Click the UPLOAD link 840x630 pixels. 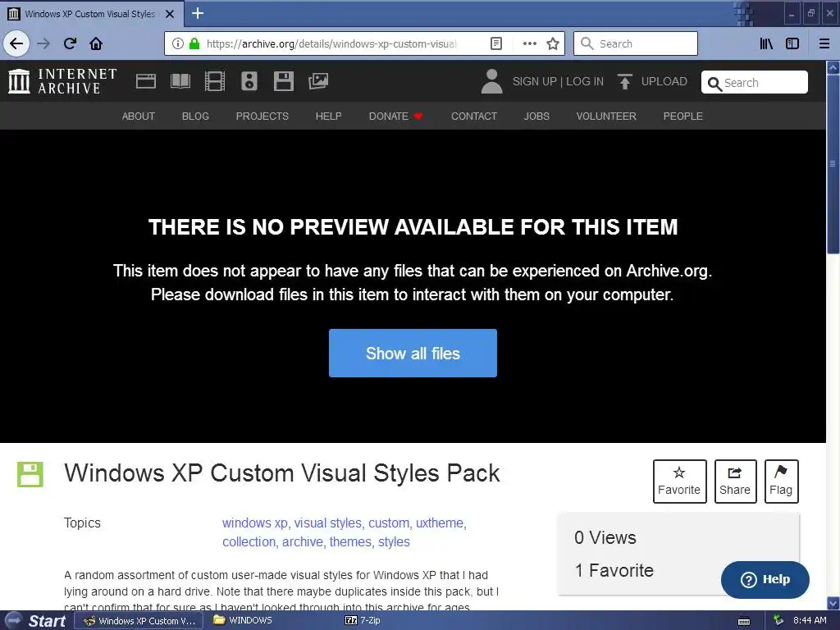pos(664,81)
